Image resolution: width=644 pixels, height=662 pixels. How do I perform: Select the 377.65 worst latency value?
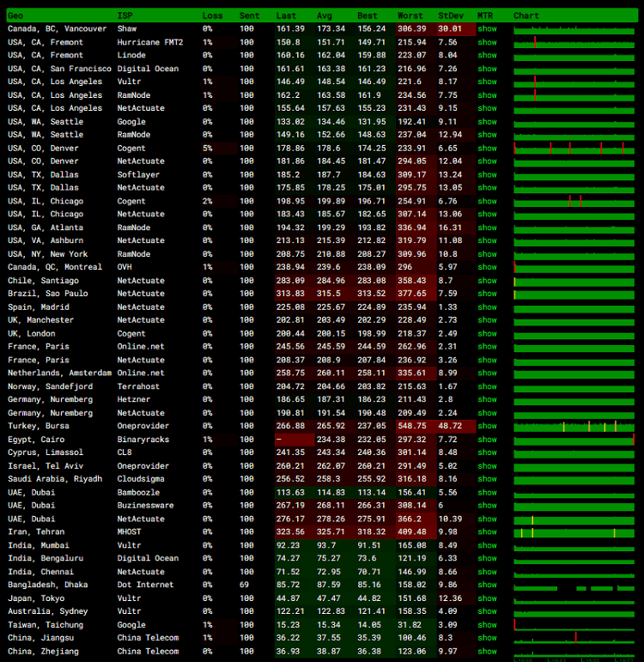[x=412, y=294]
